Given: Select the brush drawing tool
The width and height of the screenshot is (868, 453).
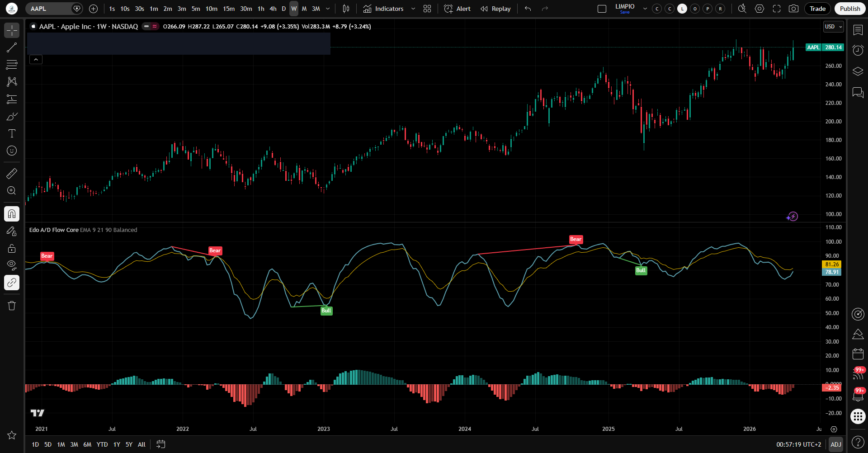Looking at the screenshot, I should (12, 116).
